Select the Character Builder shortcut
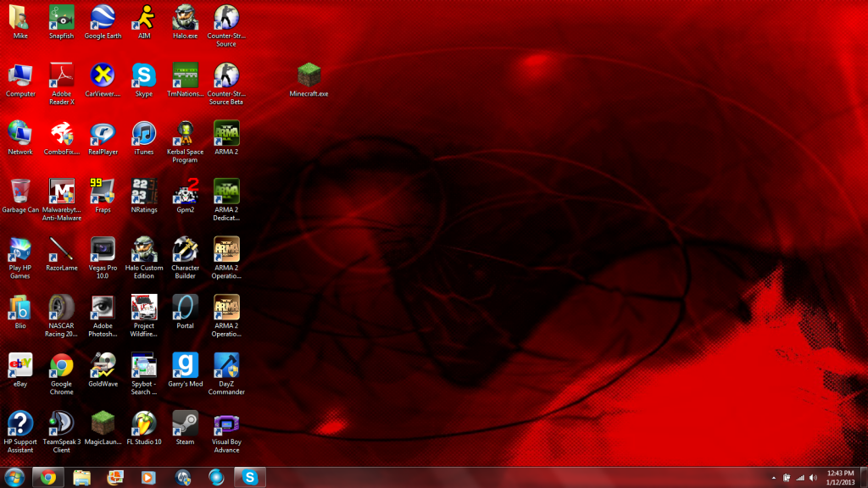868x488 pixels. click(185, 258)
